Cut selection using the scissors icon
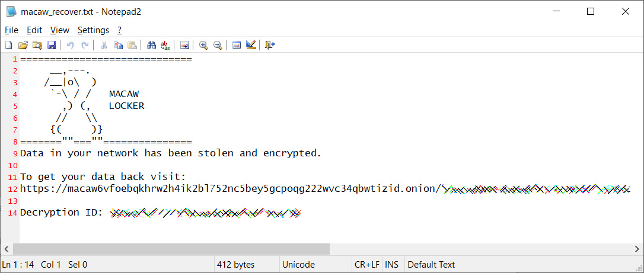The width and height of the screenshot is (644, 273). [104, 45]
